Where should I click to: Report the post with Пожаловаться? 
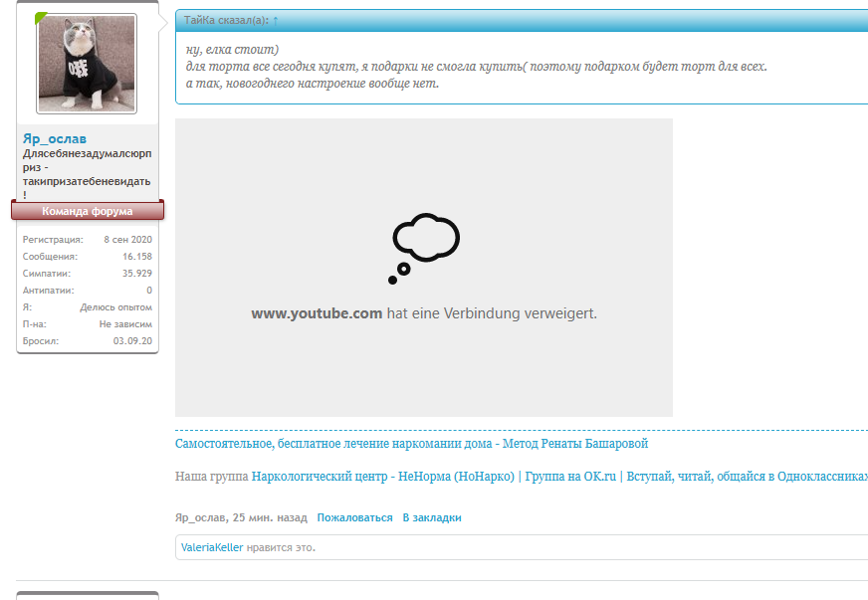coord(354,517)
